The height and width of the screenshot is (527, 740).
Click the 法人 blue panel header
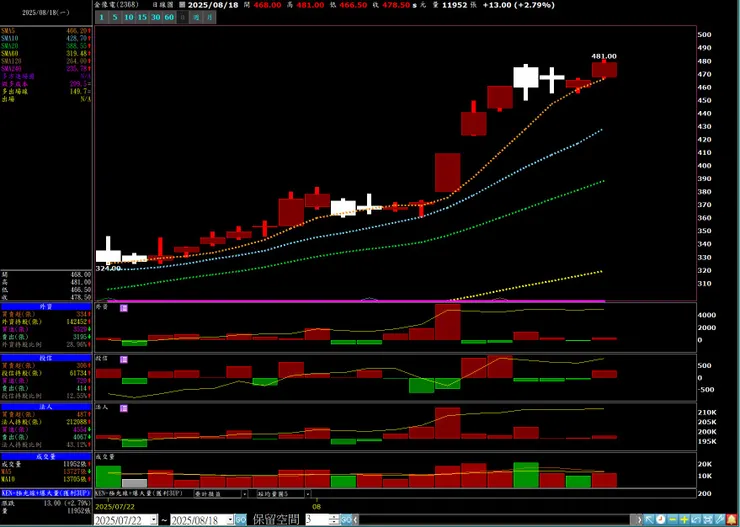pyautogui.click(x=46, y=407)
